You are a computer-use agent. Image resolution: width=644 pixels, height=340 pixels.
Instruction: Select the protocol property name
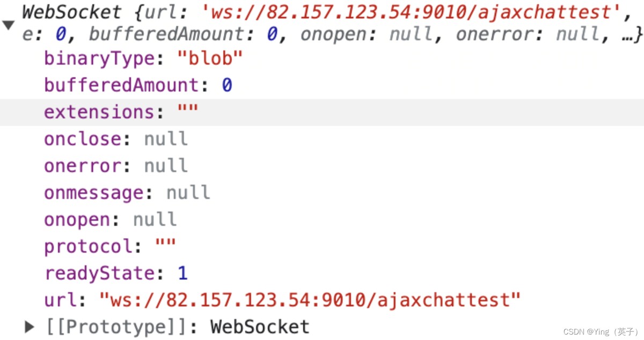pos(89,247)
